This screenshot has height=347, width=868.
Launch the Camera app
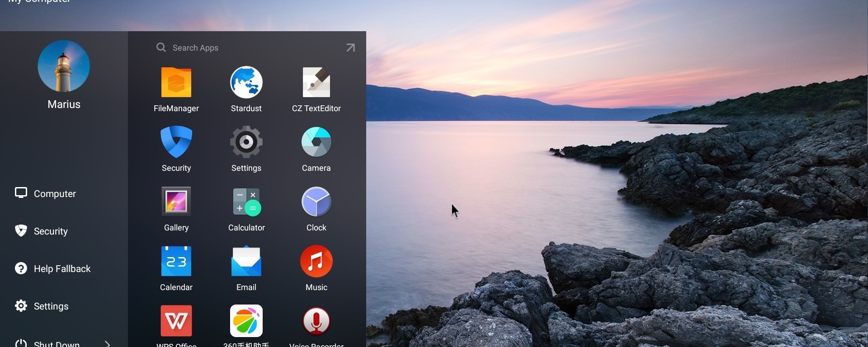coord(316,142)
